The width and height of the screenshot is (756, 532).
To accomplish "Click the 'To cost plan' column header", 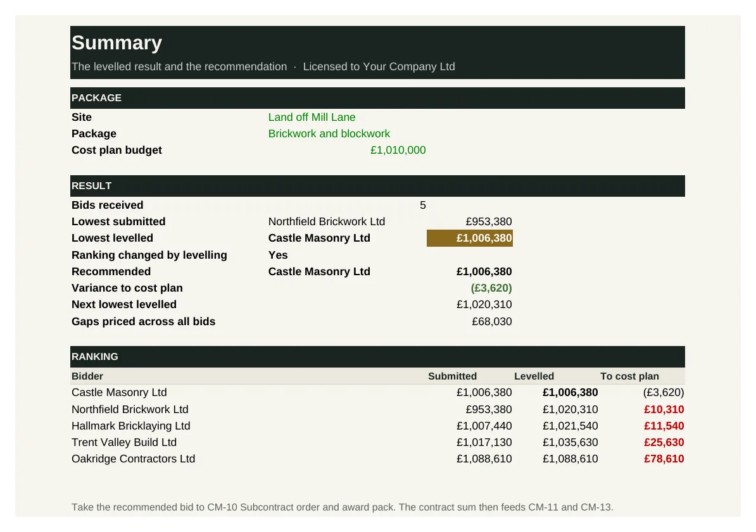I will (629, 376).
